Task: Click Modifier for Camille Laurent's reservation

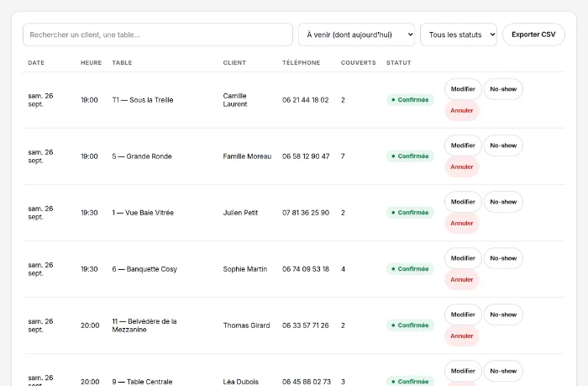Action: (463, 89)
